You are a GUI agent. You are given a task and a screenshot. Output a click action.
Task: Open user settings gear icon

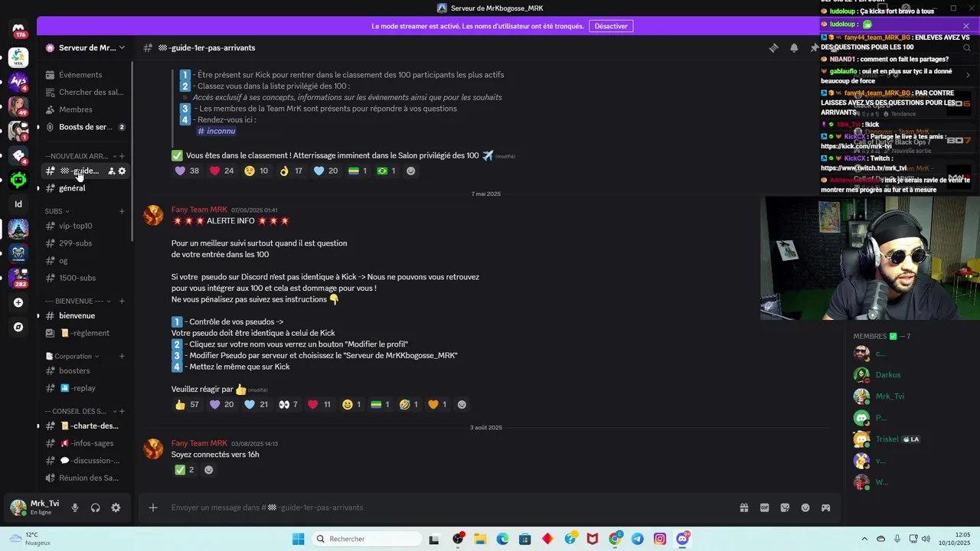tap(116, 507)
